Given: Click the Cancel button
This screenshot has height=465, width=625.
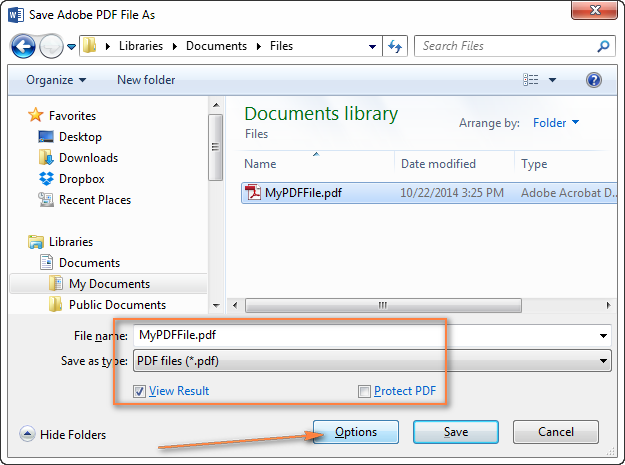Looking at the screenshot, I should point(556,432).
